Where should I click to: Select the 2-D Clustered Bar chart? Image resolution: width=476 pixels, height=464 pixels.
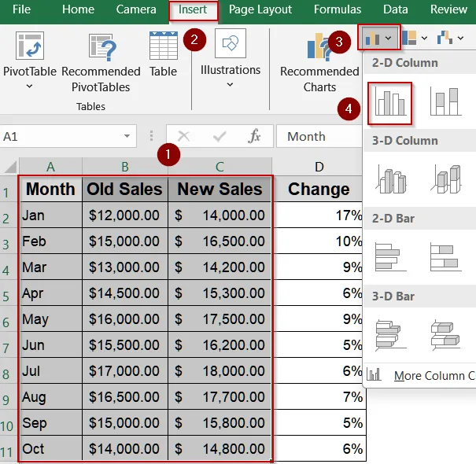coord(391,256)
